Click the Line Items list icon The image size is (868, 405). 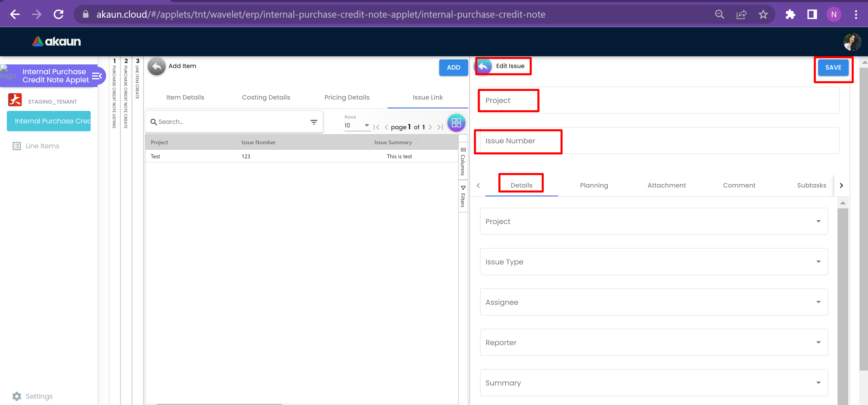[x=17, y=146]
